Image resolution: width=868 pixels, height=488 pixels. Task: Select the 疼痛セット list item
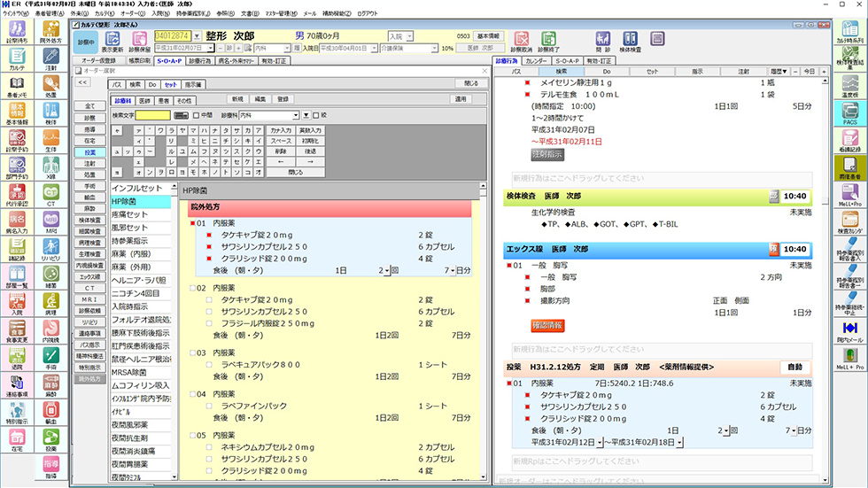[141, 214]
